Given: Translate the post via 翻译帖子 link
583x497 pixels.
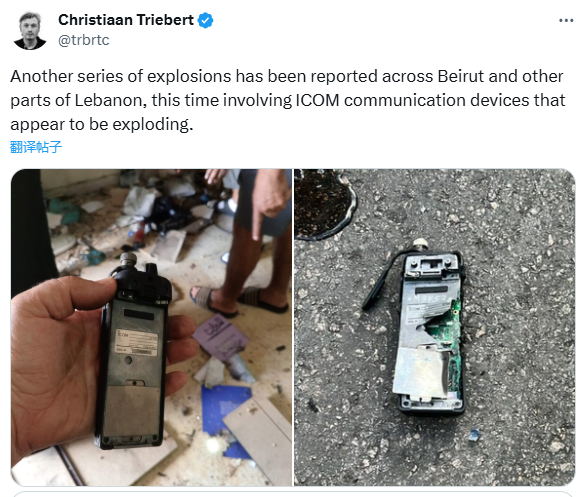Looking at the screenshot, I should (36, 147).
